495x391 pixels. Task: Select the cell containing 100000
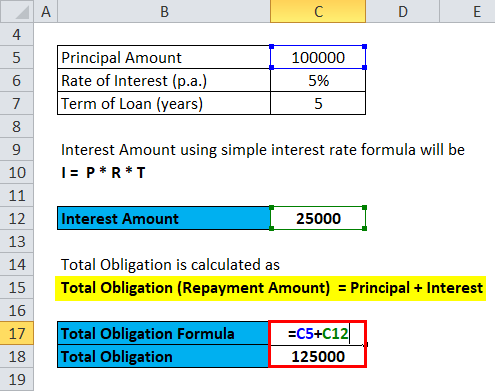[318, 57]
